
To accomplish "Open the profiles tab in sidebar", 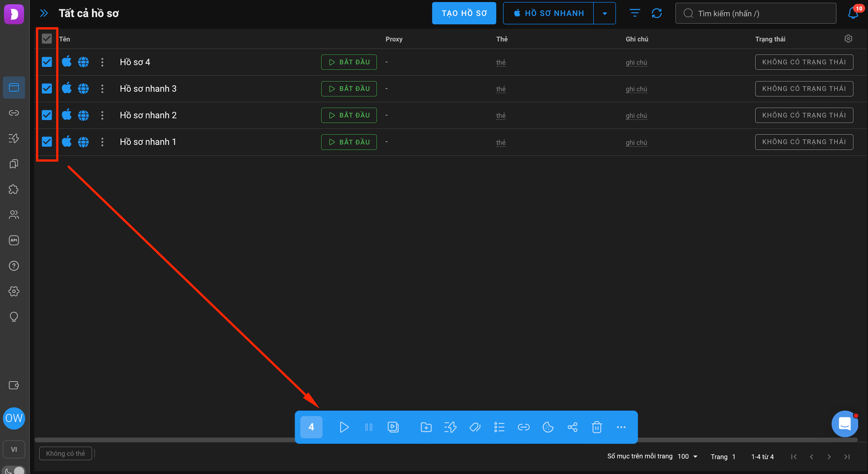I will tap(14, 87).
